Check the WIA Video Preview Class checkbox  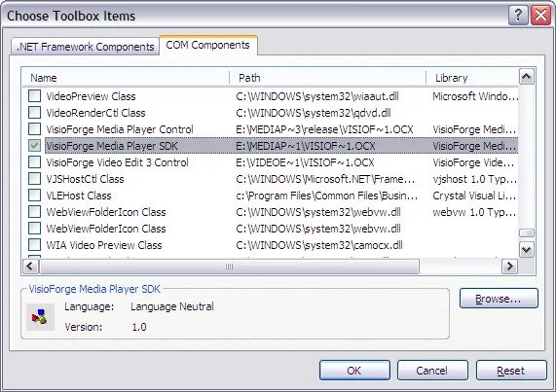coord(34,245)
